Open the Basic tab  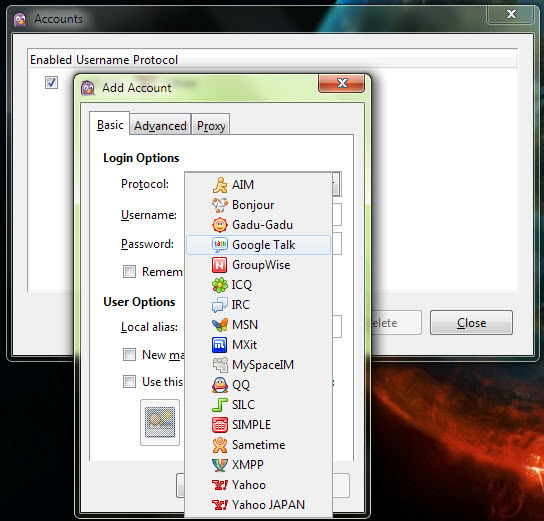coord(110,125)
